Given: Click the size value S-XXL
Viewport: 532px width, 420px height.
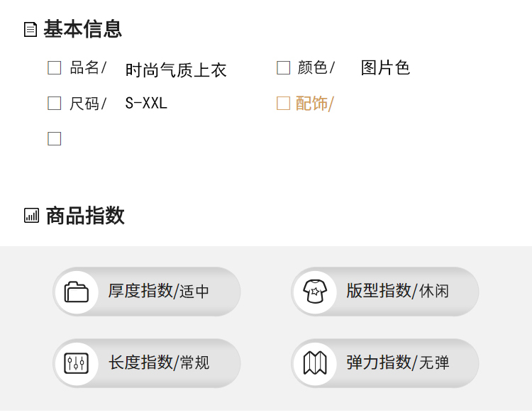Looking at the screenshot, I should [146, 103].
